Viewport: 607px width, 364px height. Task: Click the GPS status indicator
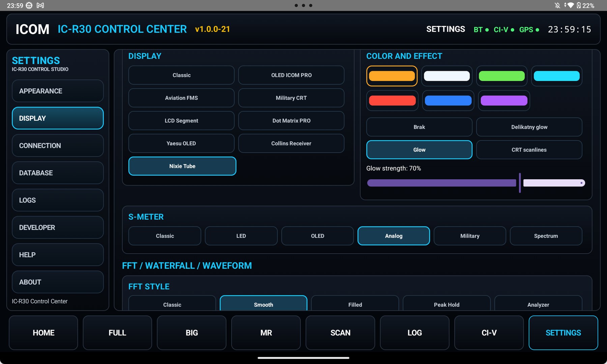(x=529, y=30)
